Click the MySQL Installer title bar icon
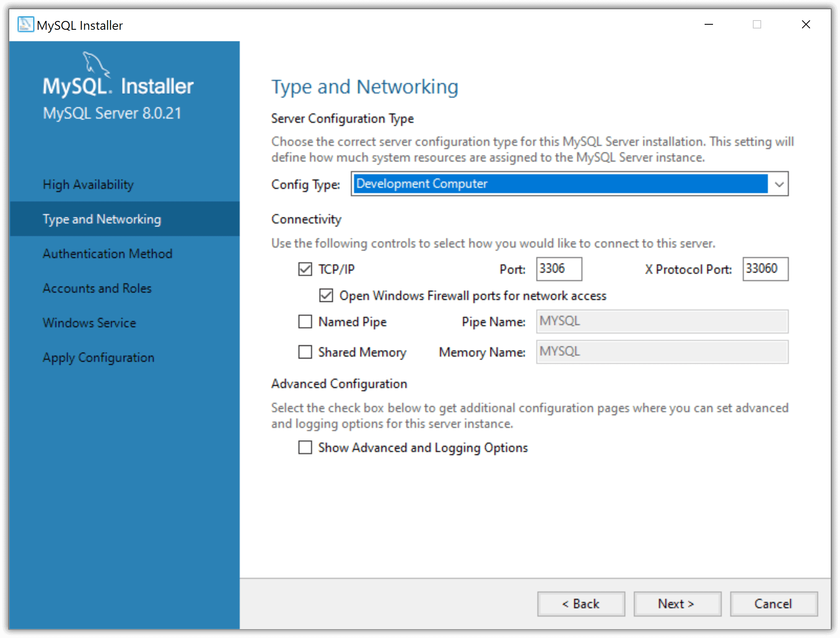The width and height of the screenshot is (840, 638). pos(25,24)
